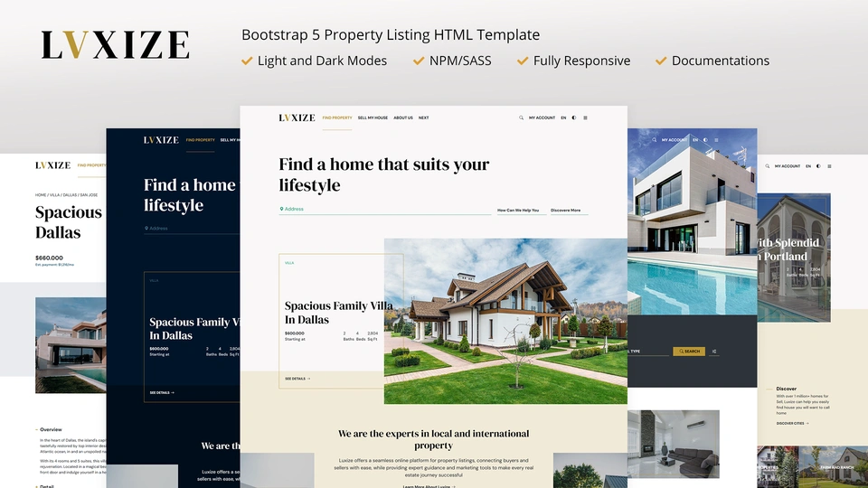Click the filter sliders icon next to Search button
The height and width of the screenshot is (488, 868).
pos(714,352)
